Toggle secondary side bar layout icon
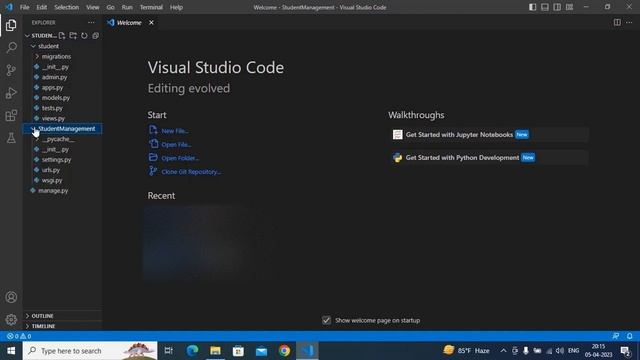This screenshot has width=640, height=360. tap(557, 7)
